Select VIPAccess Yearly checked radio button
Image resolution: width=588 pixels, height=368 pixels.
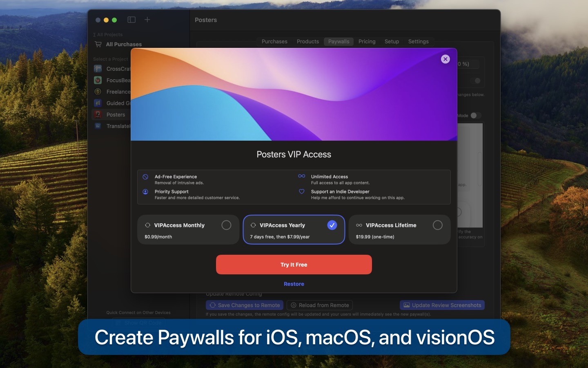(332, 225)
